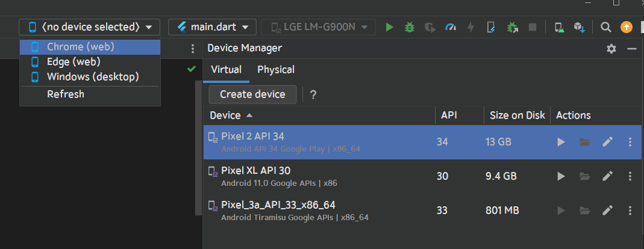The image size is (644, 249).
Task: Open the Device Manager toolbar icon
Action: click(x=559, y=28)
